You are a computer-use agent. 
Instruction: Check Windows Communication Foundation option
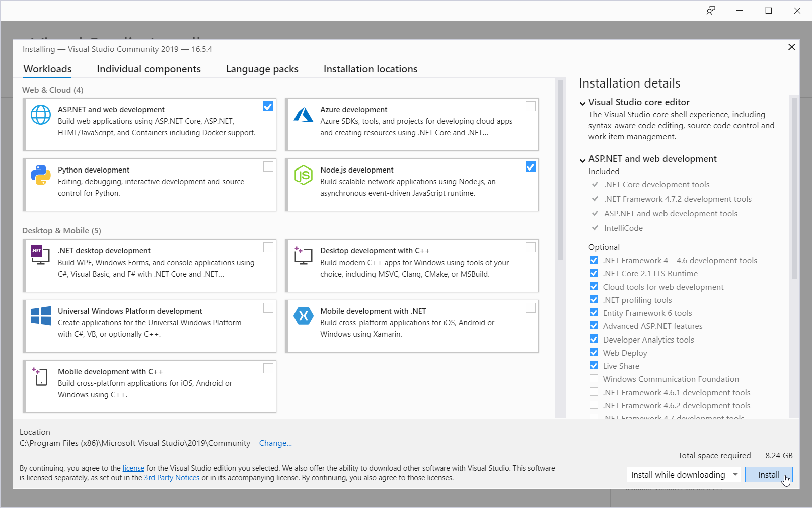pos(594,379)
